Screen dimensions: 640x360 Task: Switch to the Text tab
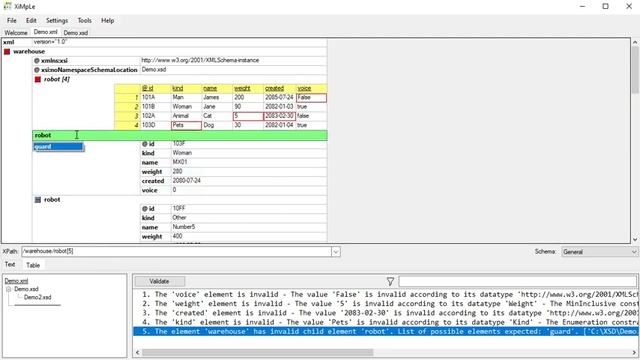click(x=10, y=264)
